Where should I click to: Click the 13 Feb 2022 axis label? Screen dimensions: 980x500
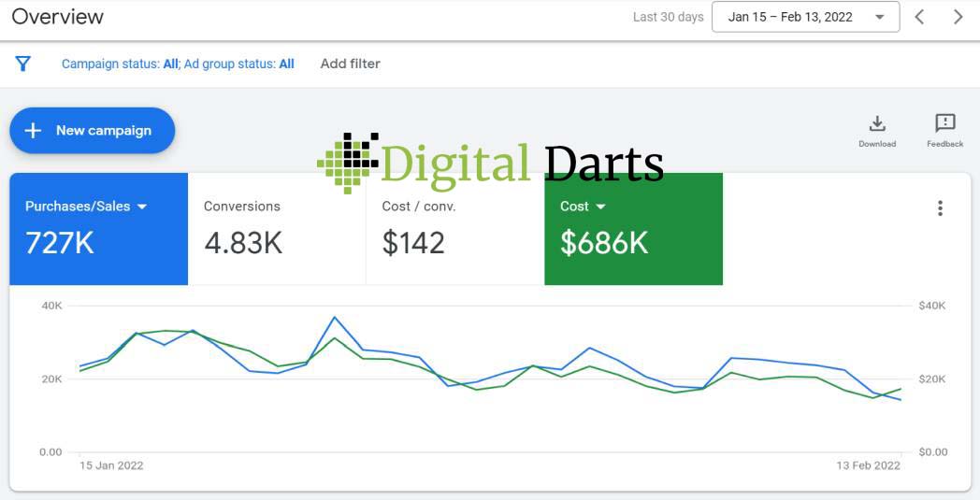(869, 465)
